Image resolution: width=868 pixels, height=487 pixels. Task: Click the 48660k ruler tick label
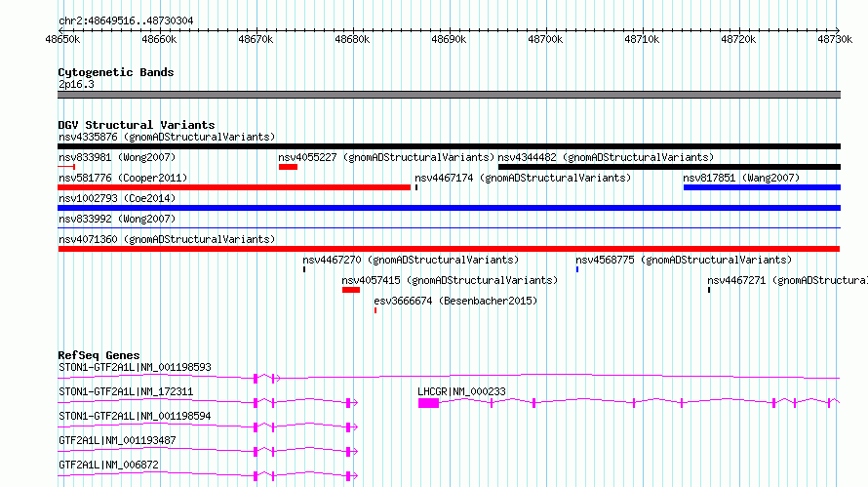point(159,39)
